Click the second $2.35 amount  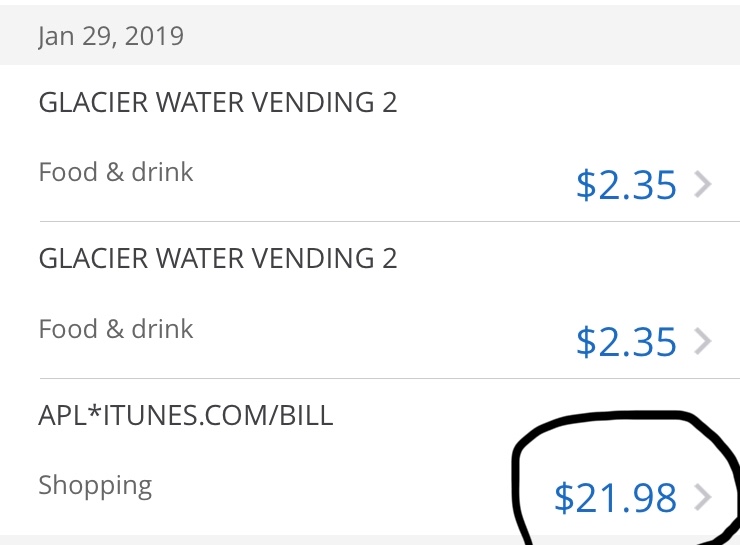626,342
